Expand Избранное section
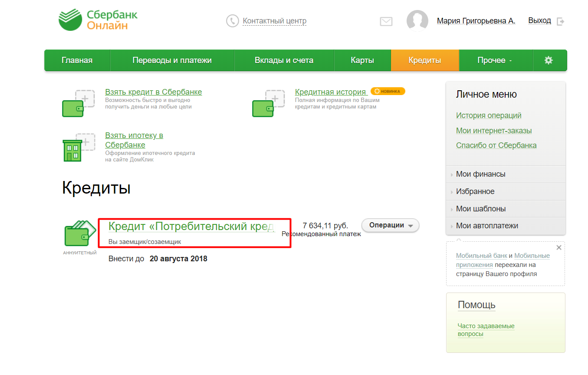Image resolution: width=588 pixels, height=375 pixels. 506,191
